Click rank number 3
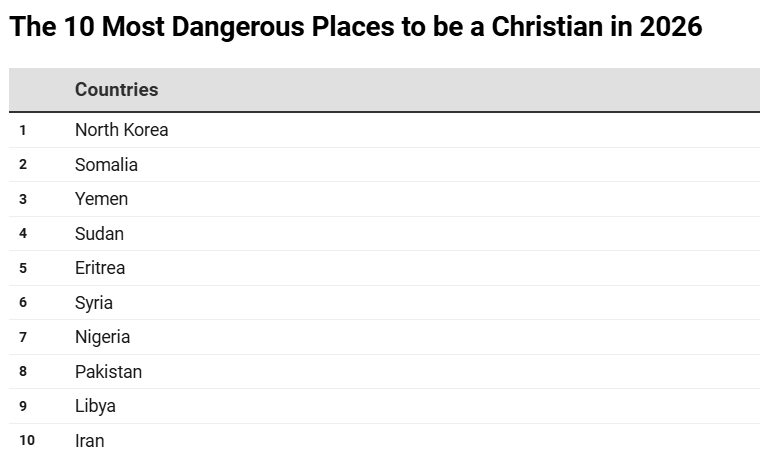The image size is (766, 467). pyautogui.click(x=23, y=199)
